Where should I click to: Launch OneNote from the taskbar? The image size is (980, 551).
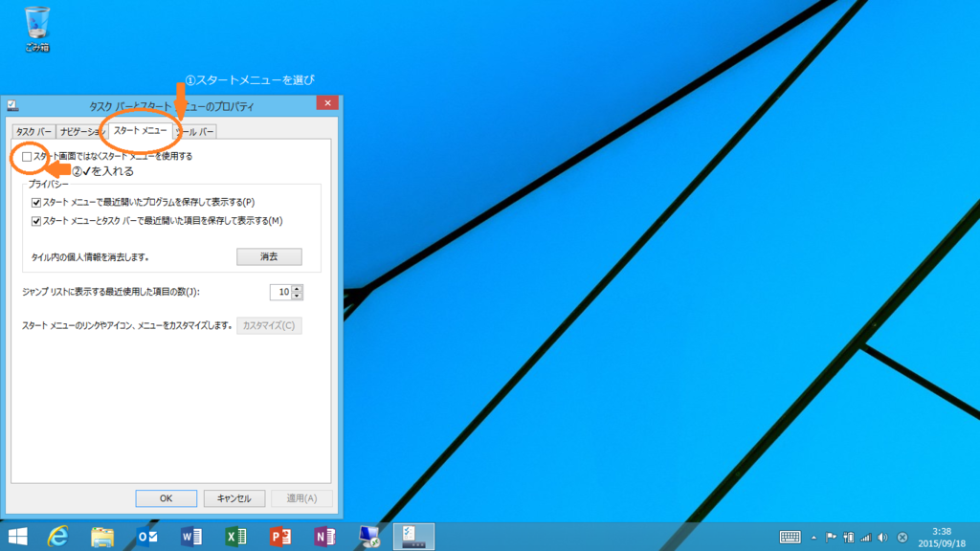[325, 537]
